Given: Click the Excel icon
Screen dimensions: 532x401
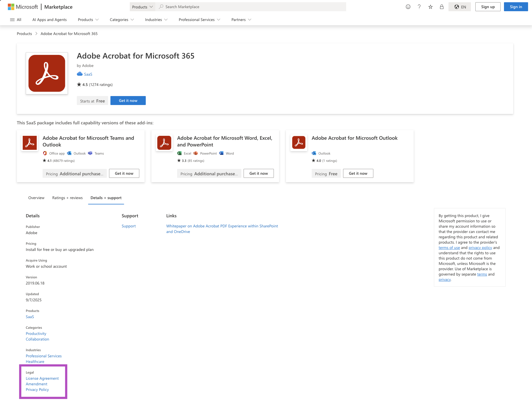Looking at the screenshot, I should point(179,153).
